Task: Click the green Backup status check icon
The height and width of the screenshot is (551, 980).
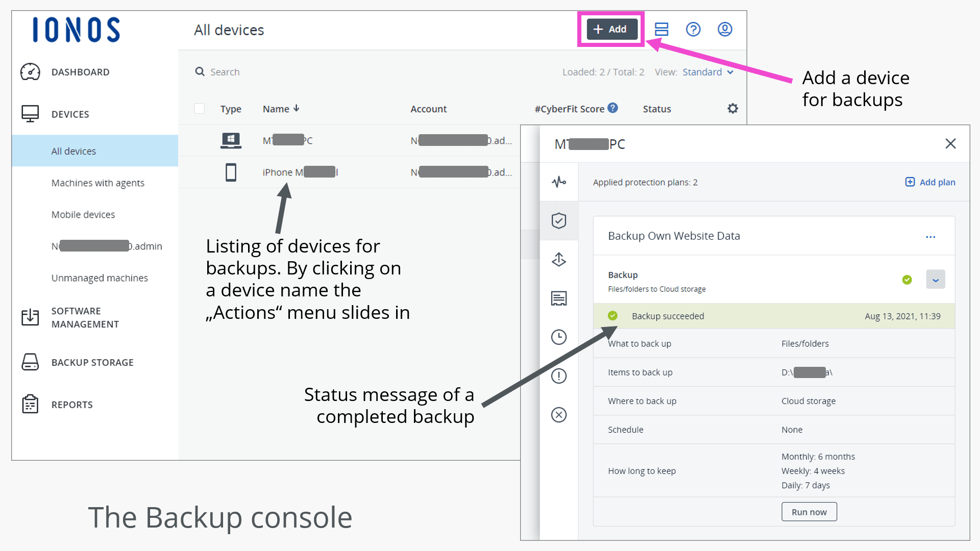Action: [x=907, y=280]
